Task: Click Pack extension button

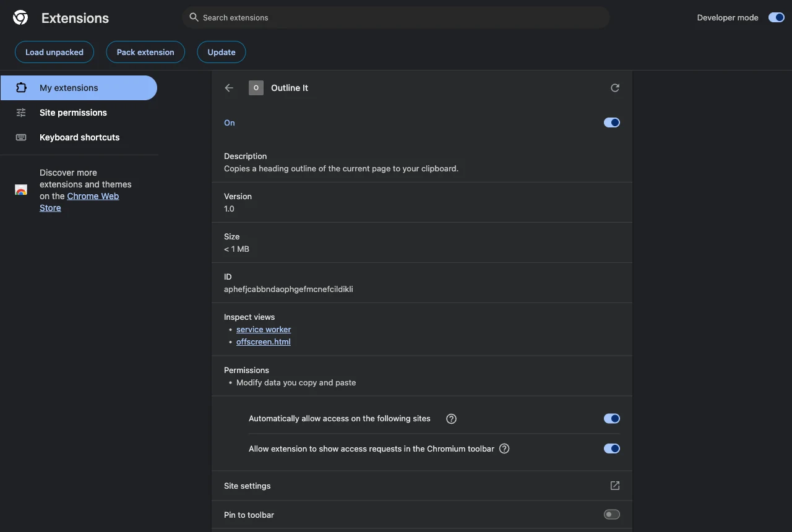Action: [145, 52]
